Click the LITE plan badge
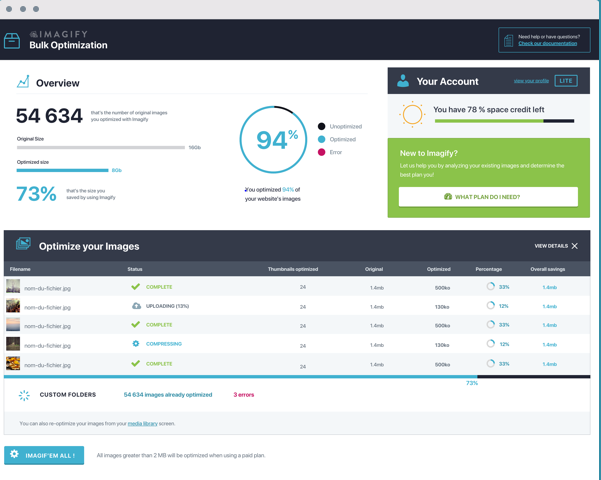 tap(566, 81)
